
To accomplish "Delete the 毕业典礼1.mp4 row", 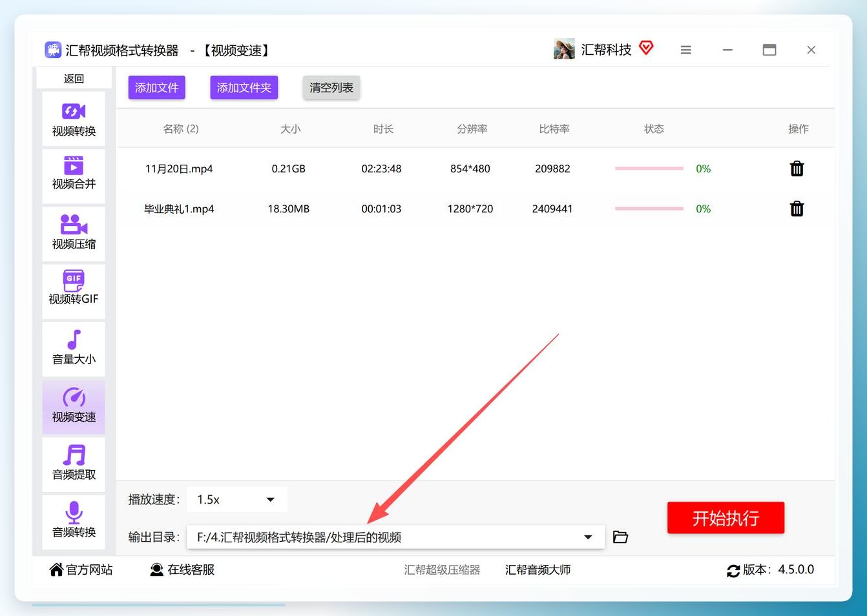I will click(797, 209).
